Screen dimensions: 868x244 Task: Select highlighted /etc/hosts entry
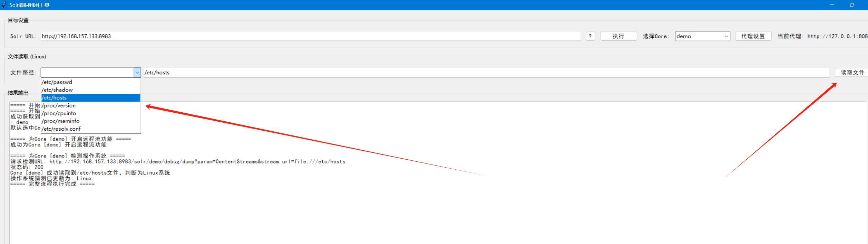pos(91,98)
